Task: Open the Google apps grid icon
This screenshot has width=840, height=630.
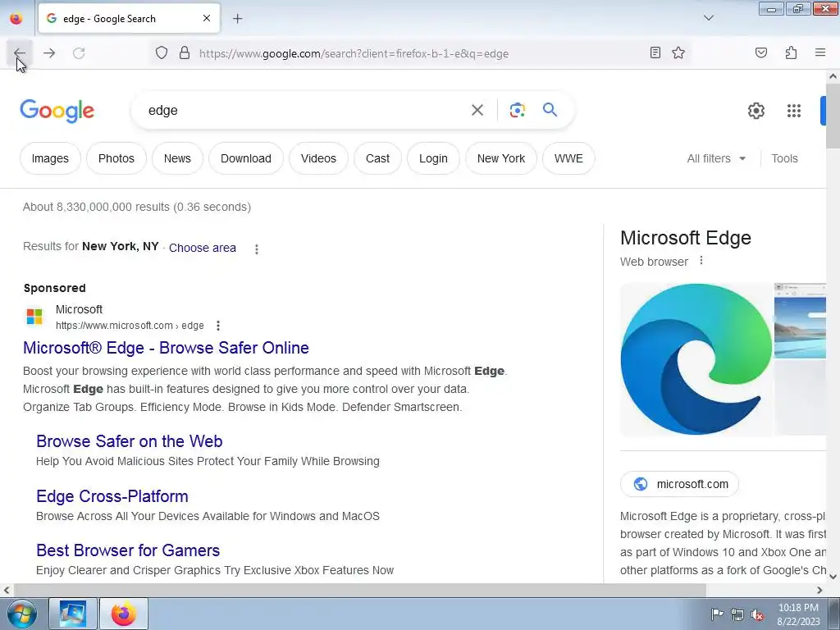Action: [794, 111]
